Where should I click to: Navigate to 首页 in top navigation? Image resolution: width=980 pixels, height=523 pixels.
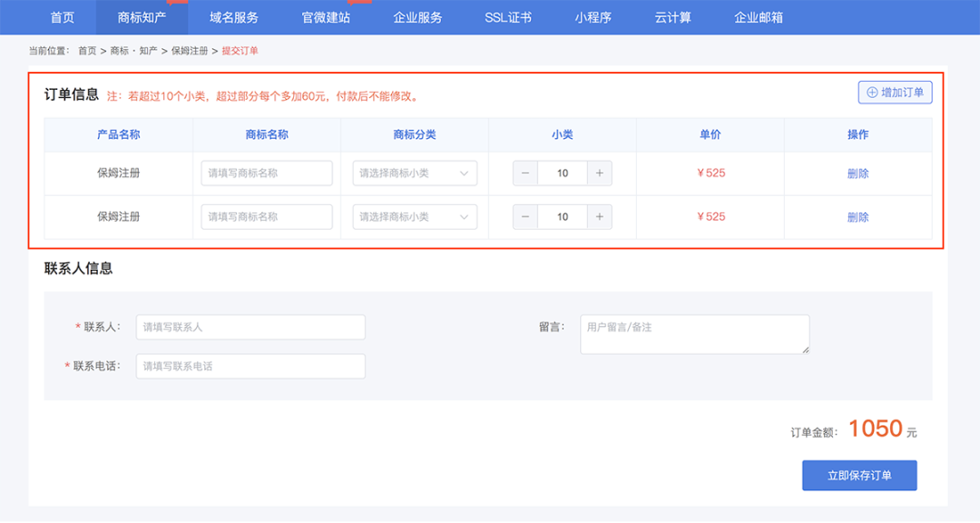[62, 17]
